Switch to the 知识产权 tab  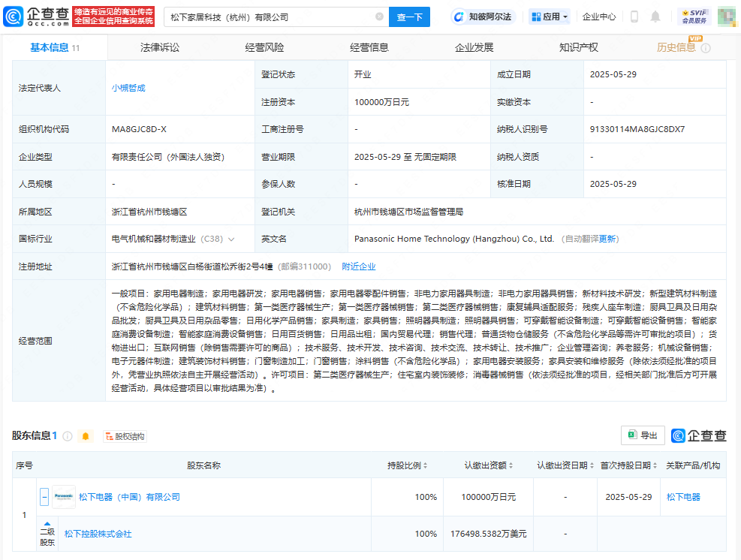tap(578, 48)
